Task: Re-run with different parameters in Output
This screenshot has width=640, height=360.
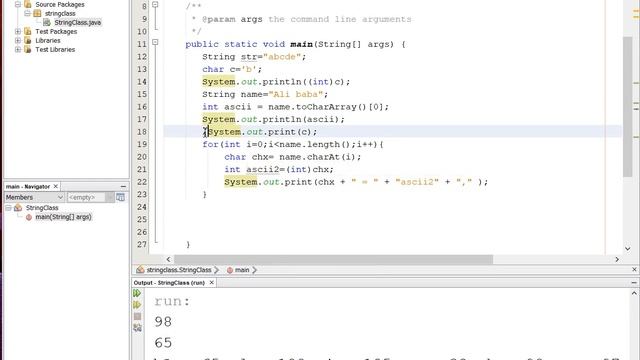Action: [x=137, y=305]
